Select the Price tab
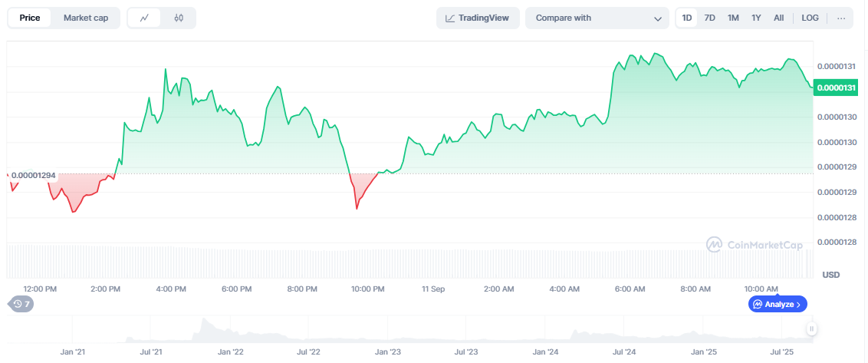The image size is (868, 363). (x=30, y=18)
